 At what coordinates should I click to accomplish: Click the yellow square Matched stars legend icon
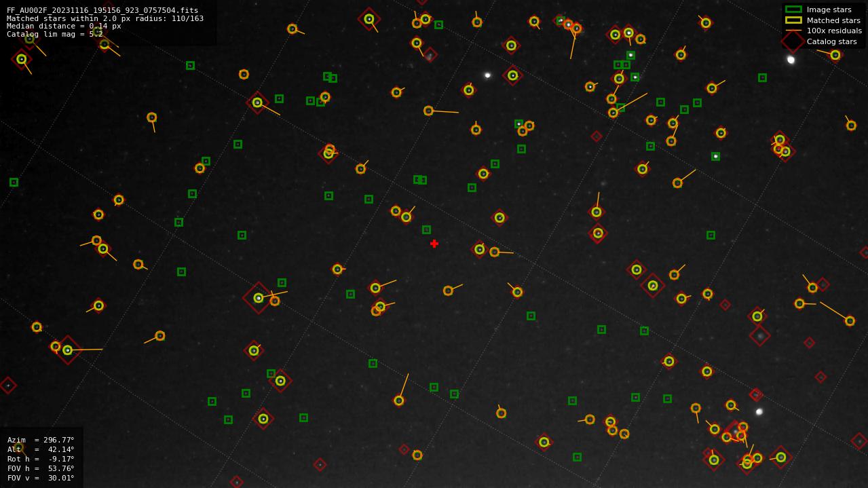click(793, 20)
